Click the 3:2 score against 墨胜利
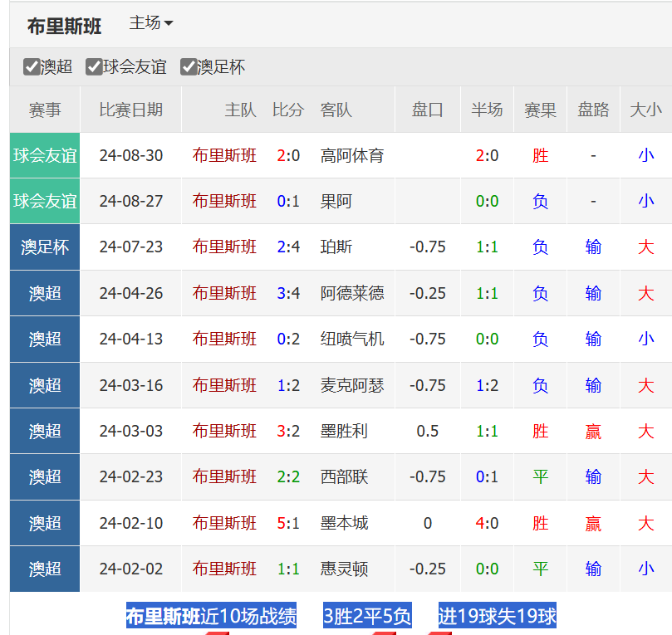Image resolution: width=672 pixels, height=635 pixels. click(x=288, y=431)
